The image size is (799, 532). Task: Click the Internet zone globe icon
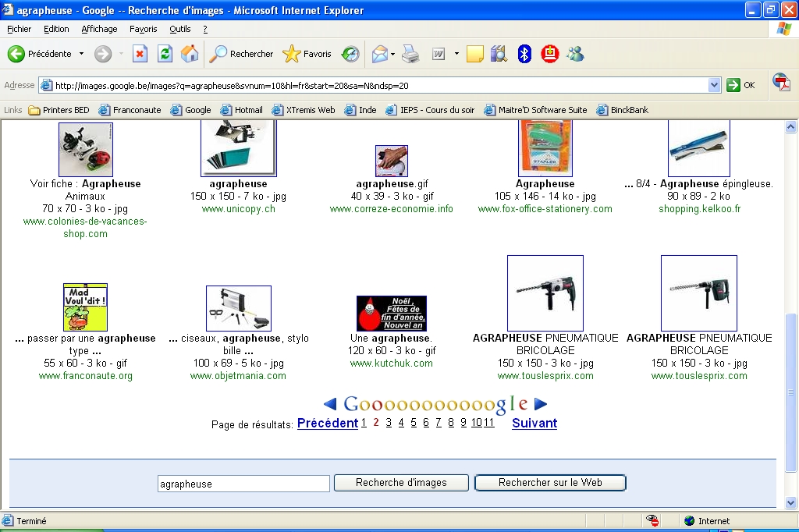coord(690,521)
